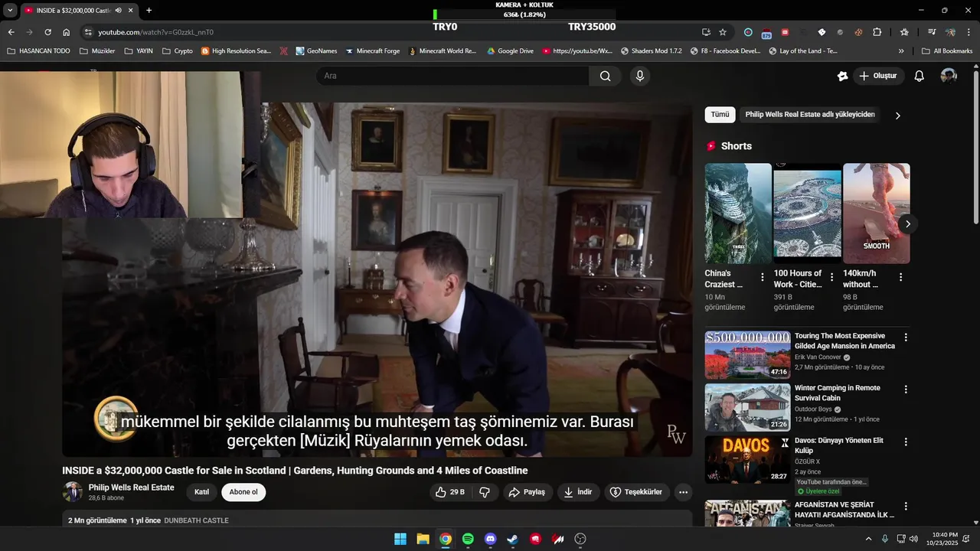The height and width of the screenshot is (551, 980).
Task: Select the Tümü filter chip
Action: (720, 115)
